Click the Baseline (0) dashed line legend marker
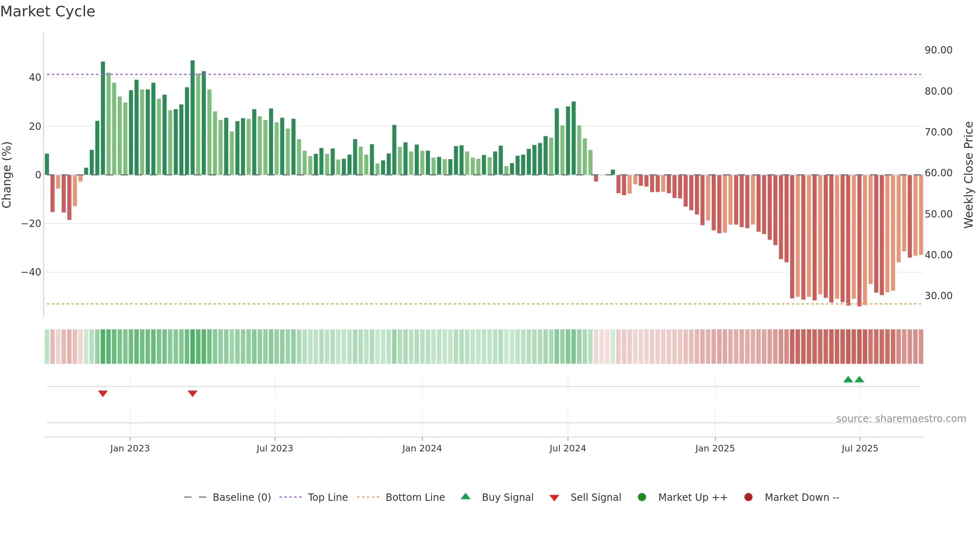The image size is (980, 551). 195,497
